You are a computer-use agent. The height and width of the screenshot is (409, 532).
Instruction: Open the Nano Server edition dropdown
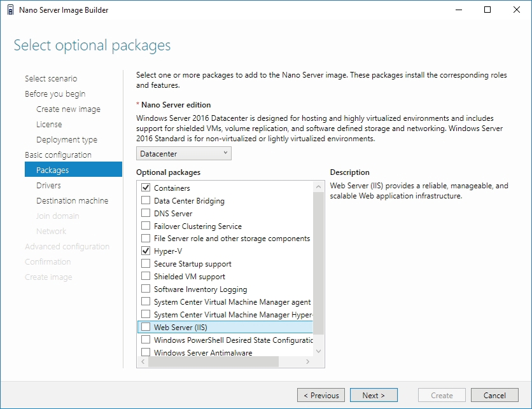(184, 153)
